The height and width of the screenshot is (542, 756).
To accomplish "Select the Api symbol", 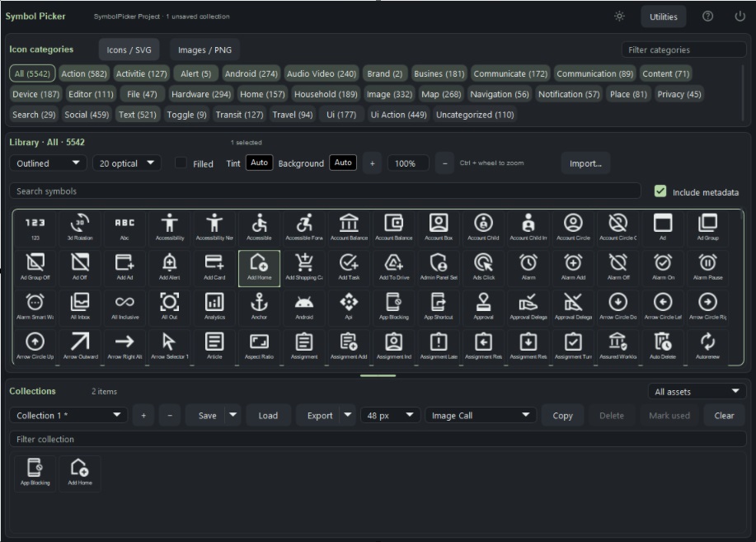I will pos(349,307).
